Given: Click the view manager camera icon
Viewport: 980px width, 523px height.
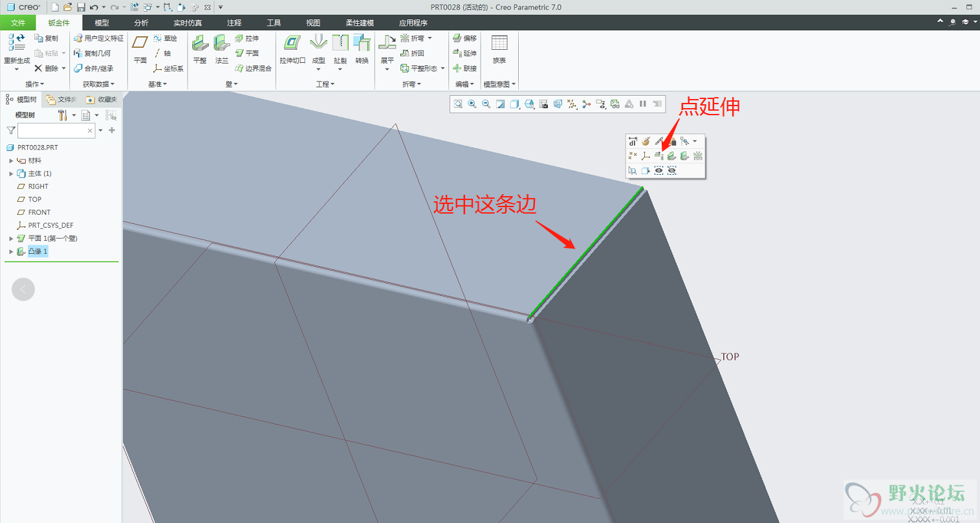Looking at the screenshot, I should (x=543, y=104).
